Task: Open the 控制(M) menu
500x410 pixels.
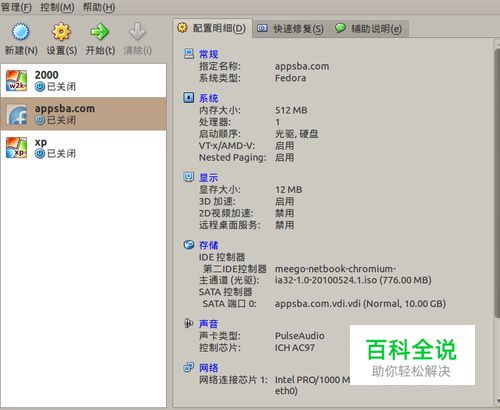Action: click(x=57, y=7)
